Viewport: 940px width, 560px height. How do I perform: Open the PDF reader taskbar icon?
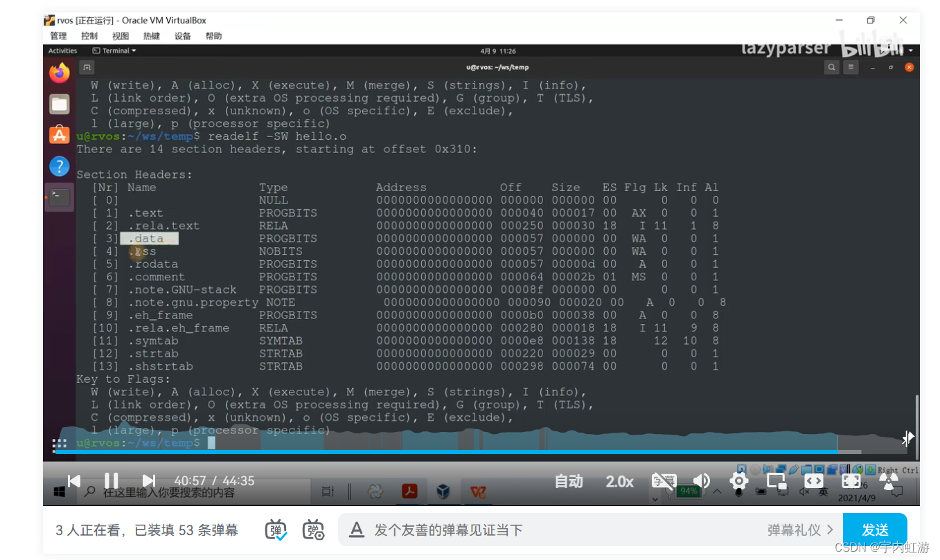tap(410, 492)
